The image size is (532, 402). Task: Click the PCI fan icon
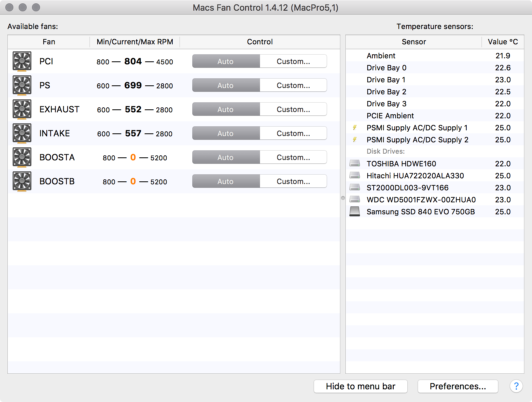[x=22, y=61]
